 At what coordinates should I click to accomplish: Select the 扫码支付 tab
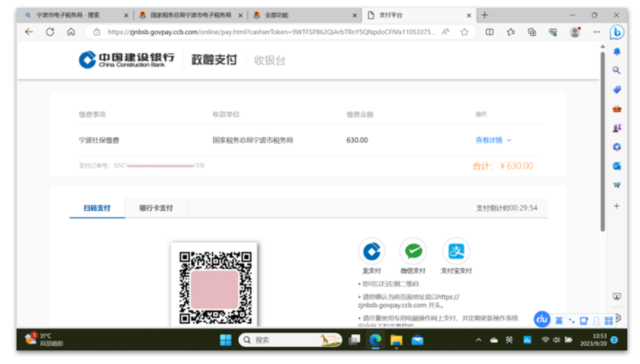[97, 208]
